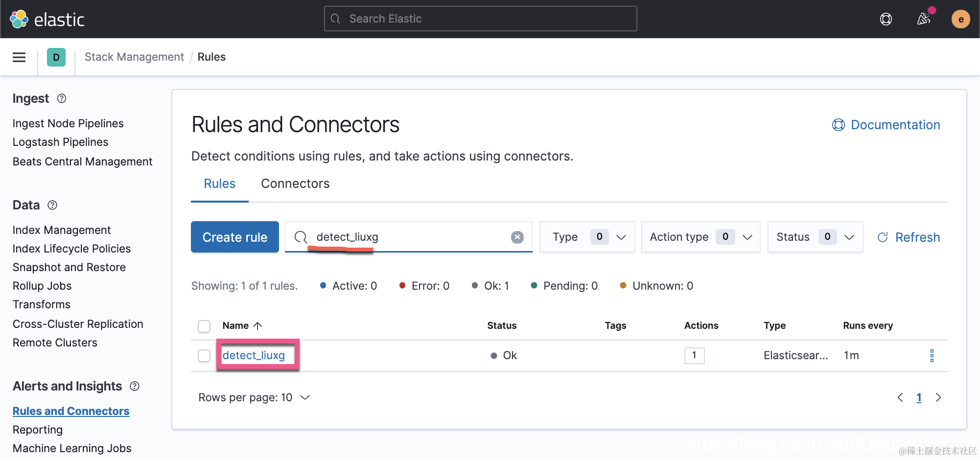Open the help menu lifebuoy icon
The height and width of the screenshot is (459, 980).
pyautogui.click(x=886, y=19)
